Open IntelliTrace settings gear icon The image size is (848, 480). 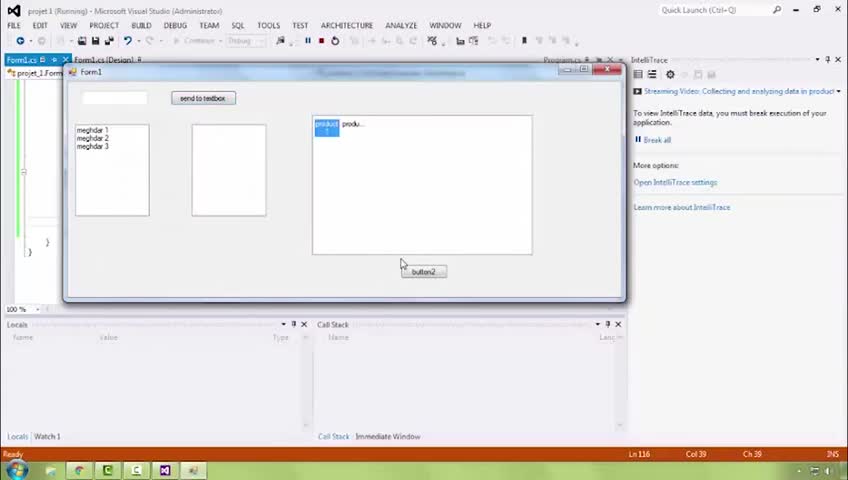[x=670, y=75]
